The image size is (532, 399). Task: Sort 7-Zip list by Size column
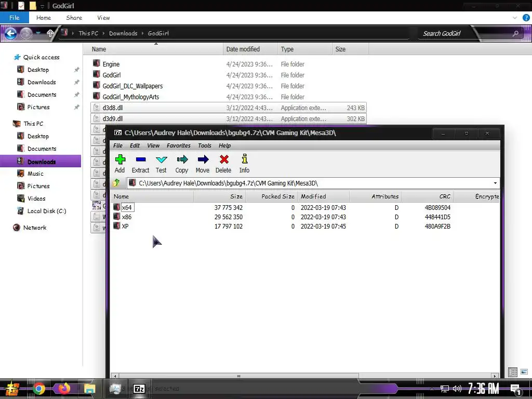coord(220,196)
